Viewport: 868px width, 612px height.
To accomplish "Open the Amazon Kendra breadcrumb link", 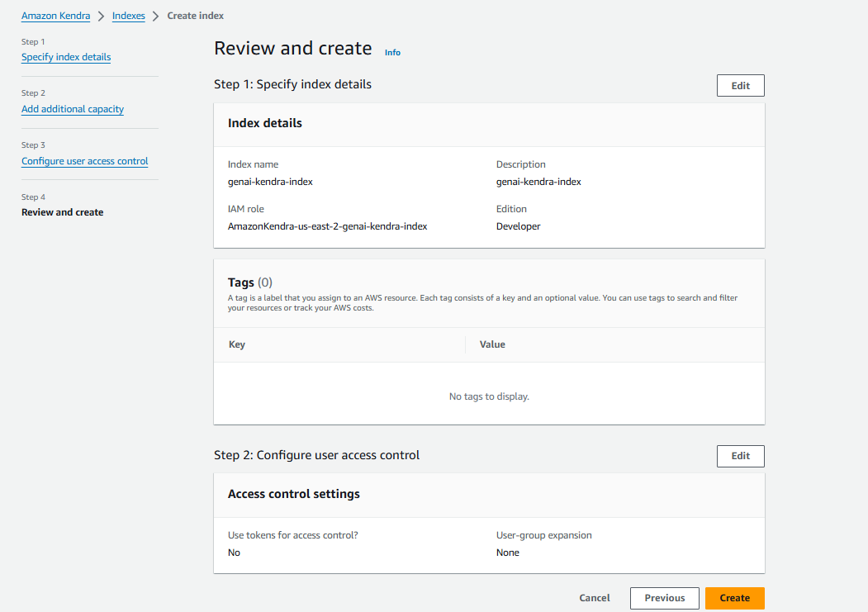I will point(55,15).
